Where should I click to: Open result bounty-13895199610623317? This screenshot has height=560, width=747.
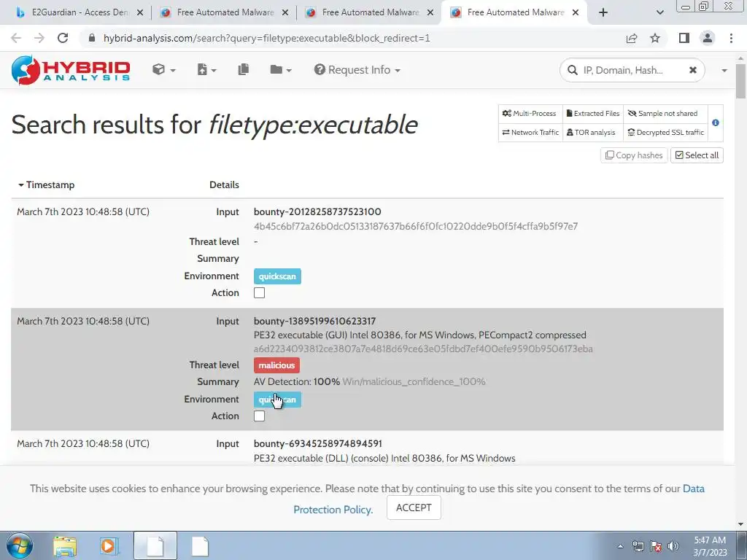(314, 321)
